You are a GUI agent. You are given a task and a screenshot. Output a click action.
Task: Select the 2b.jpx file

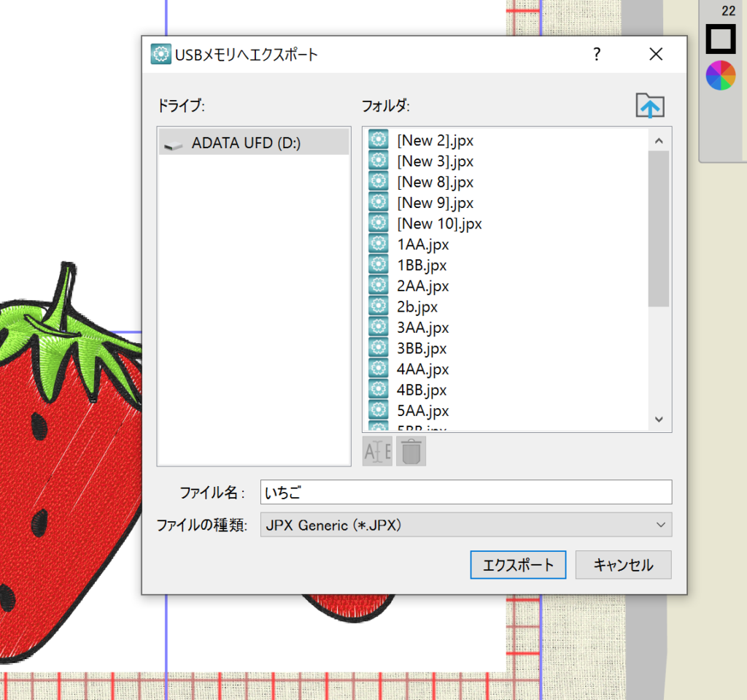(x=417, y=307)
